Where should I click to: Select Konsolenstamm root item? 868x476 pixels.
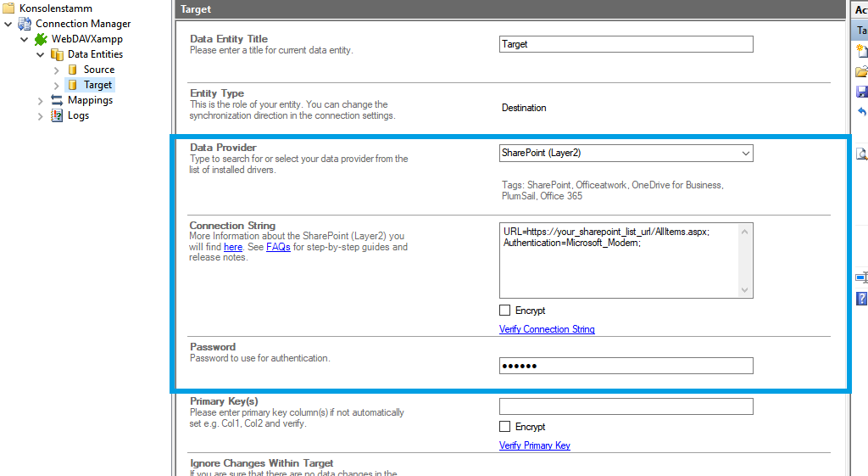(x=56, y=8)
